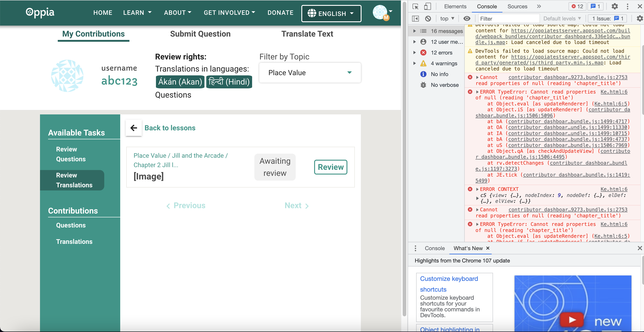Open the Default levels dropdown
644x332 pixels.
click(562, 18)
